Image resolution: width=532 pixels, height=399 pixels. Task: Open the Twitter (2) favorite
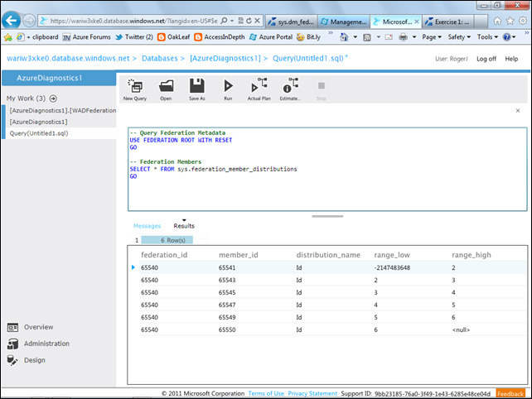(x=134, y=37)
